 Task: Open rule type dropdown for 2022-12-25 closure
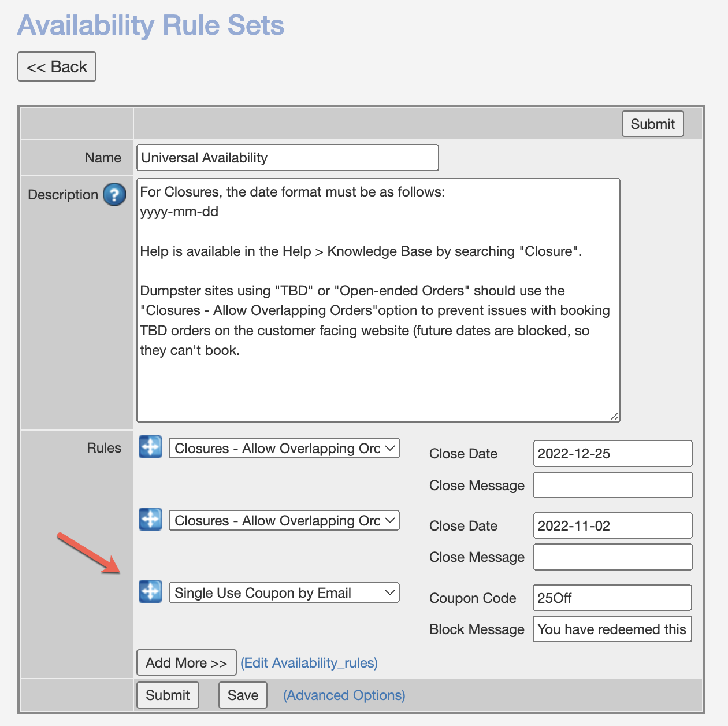(284, 449)
